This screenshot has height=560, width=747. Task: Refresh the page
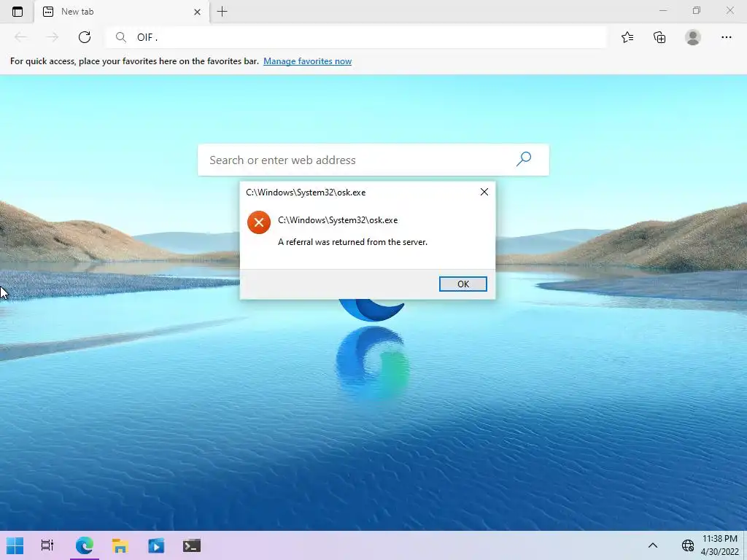(x=85, y=37)
